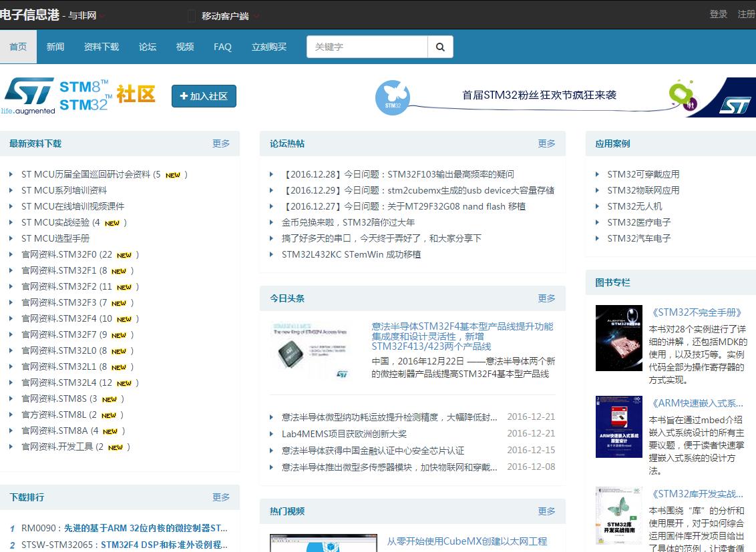Screen dimensions: 756x552
Task: Switch to the 论坛 forum tab
Action: click(x=148, y=47)
